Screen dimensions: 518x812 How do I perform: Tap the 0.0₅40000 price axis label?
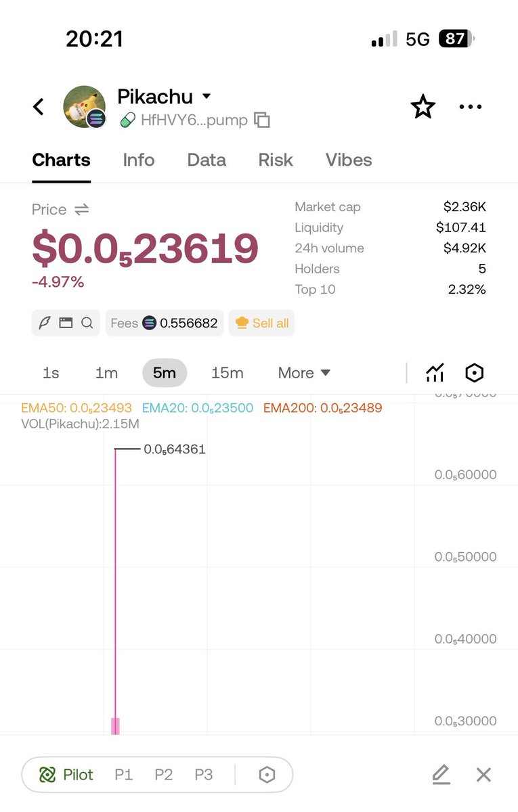(x=465, y=639)
